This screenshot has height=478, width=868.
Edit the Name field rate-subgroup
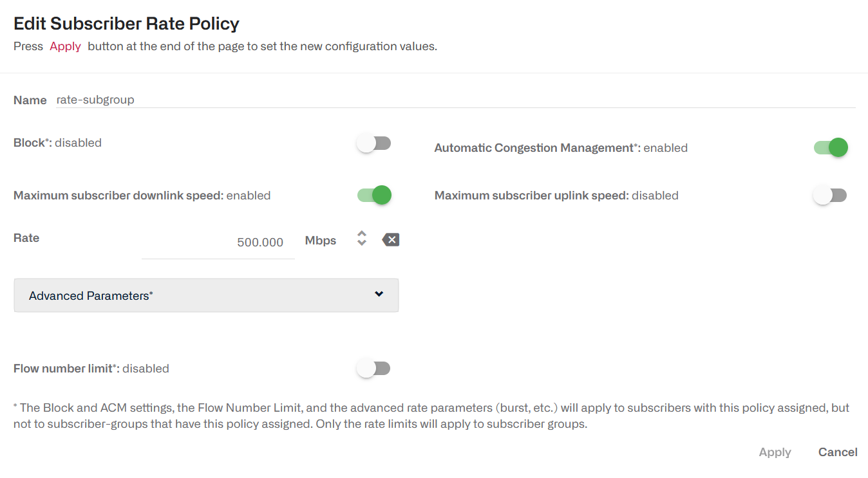click(x=456, y=100)
